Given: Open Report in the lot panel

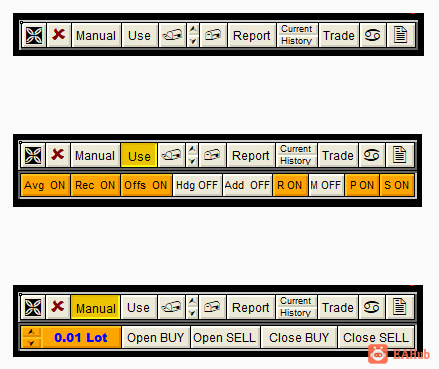Looking at the screenshot, I should point(251,307).
